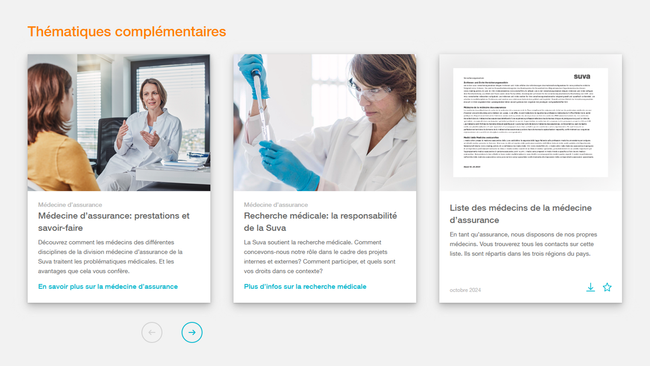Viewport: 650px width, 366px height.
Task: Click the suva logo in the document preview
Action: [x=582, y=76]
